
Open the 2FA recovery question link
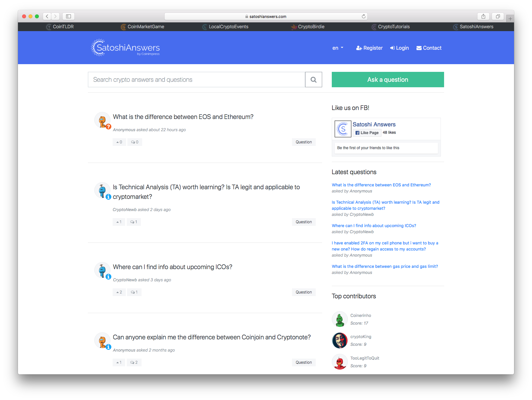[385, 246]
